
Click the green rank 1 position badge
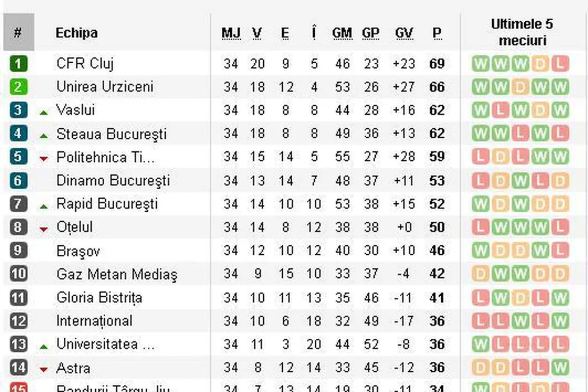[x=18, y=63]
